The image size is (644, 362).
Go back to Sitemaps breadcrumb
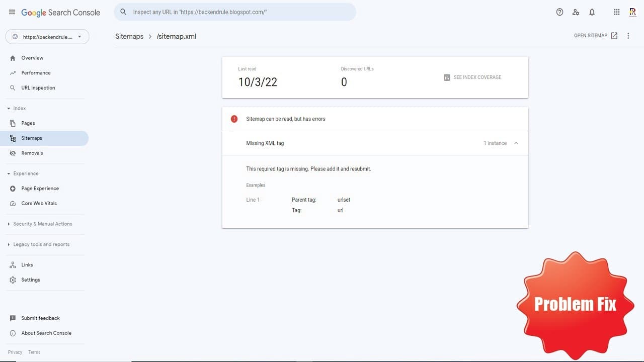(129, 36)
